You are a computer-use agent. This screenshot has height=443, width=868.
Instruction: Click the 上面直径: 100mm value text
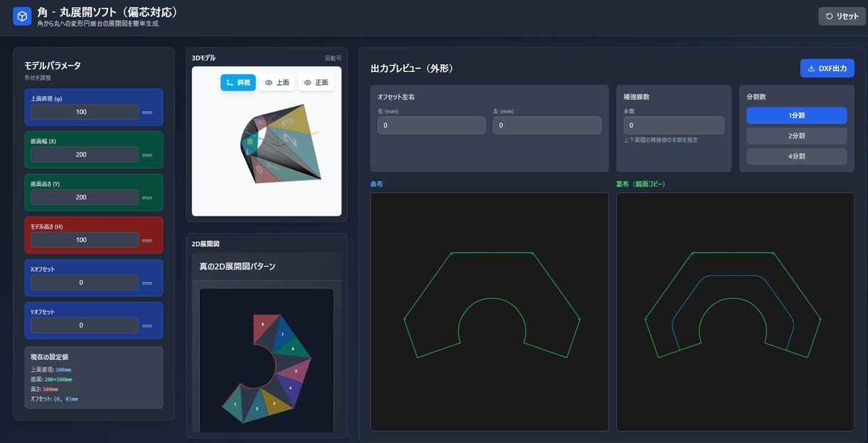[51, 370]
